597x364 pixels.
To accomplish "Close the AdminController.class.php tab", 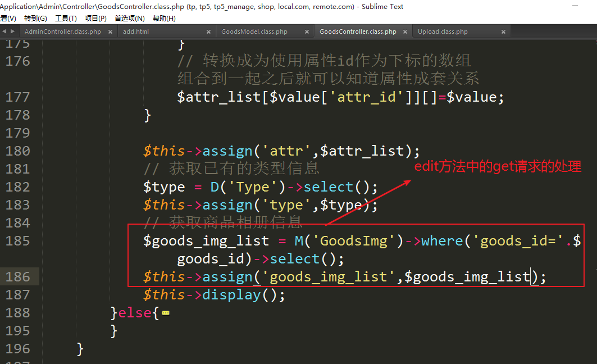I will click(111, 32).
